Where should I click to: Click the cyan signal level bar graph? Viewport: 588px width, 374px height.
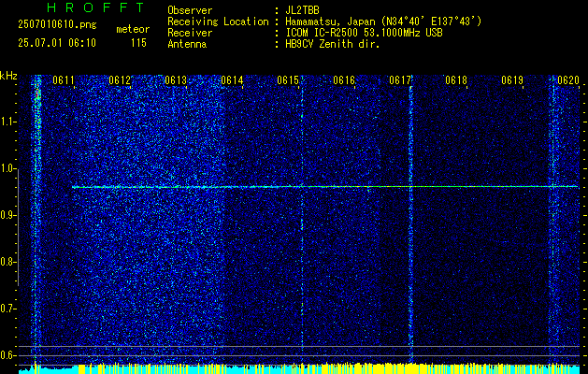tap(299, 369)
